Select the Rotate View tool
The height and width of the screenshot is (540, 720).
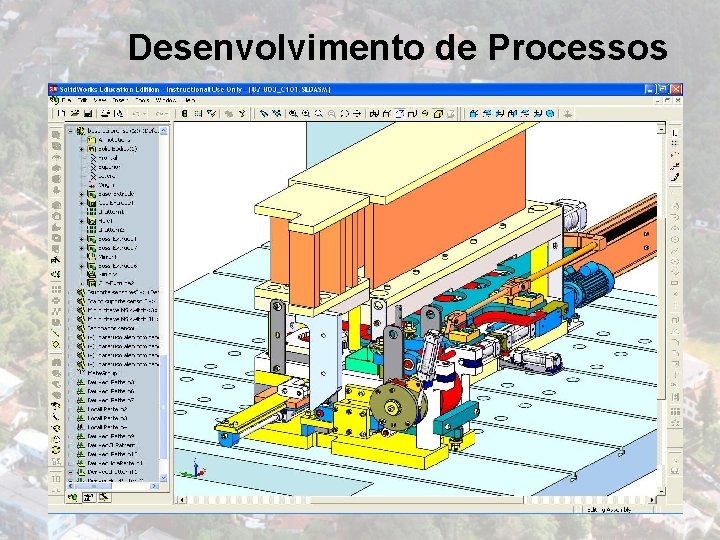344,113
